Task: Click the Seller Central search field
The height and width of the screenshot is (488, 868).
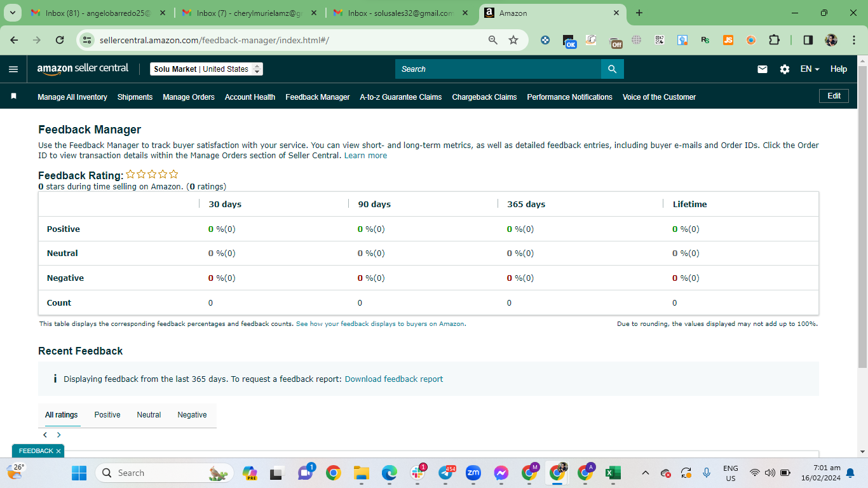Action: pos(498,69)
